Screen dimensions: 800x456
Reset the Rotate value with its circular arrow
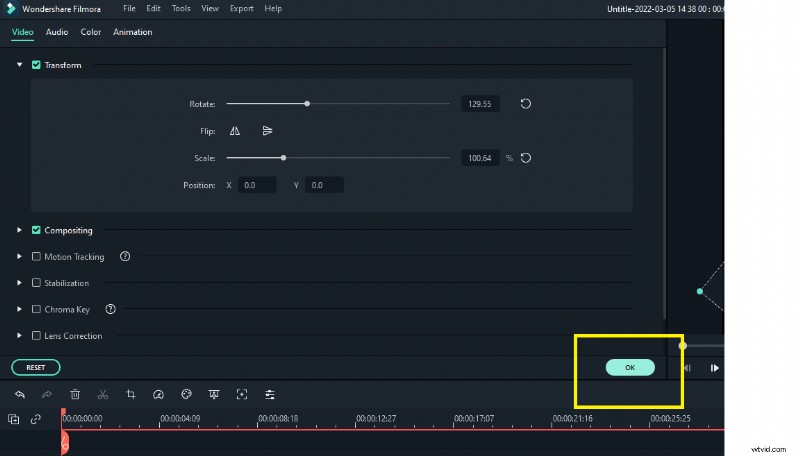click(x=525, y=104)
